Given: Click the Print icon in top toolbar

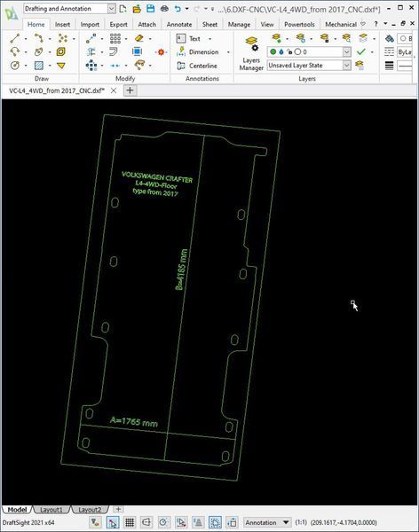Looking at the screenshot, I should click(x=164, y=9).
